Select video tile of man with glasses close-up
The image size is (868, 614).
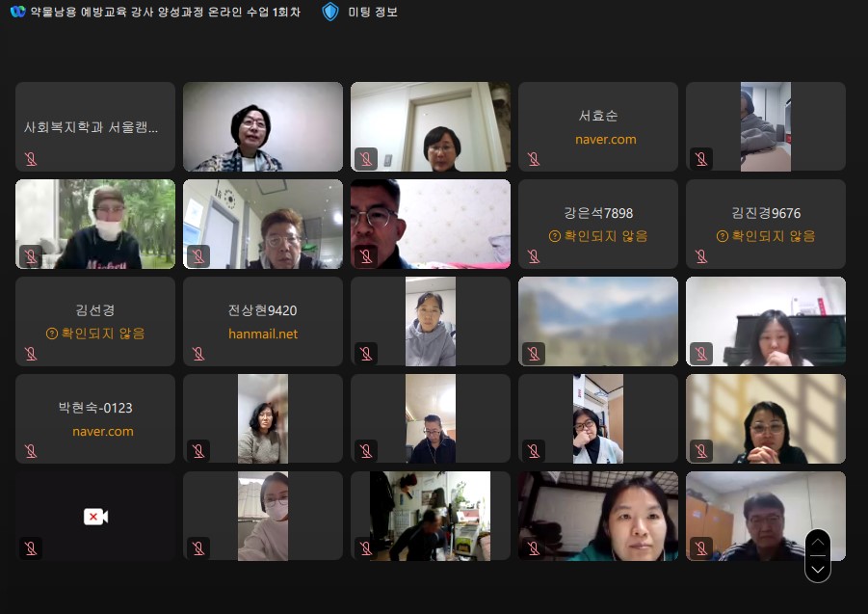click(430, 224)
